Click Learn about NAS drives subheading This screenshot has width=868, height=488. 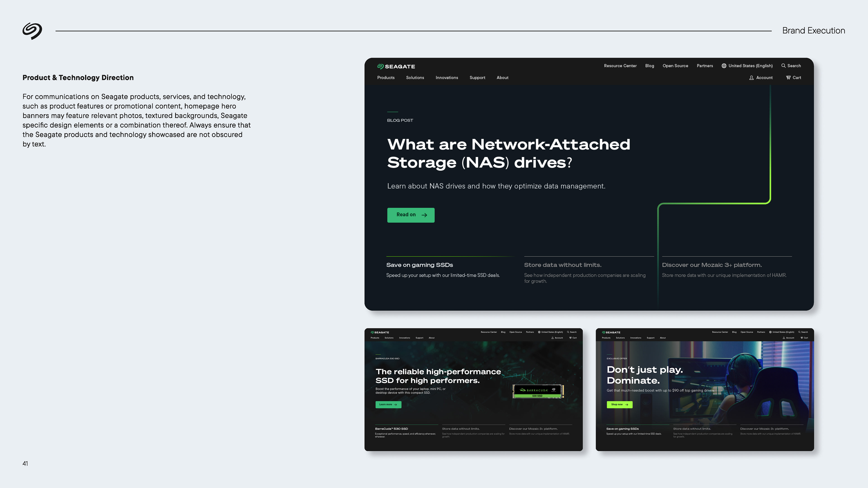(496, 186)
